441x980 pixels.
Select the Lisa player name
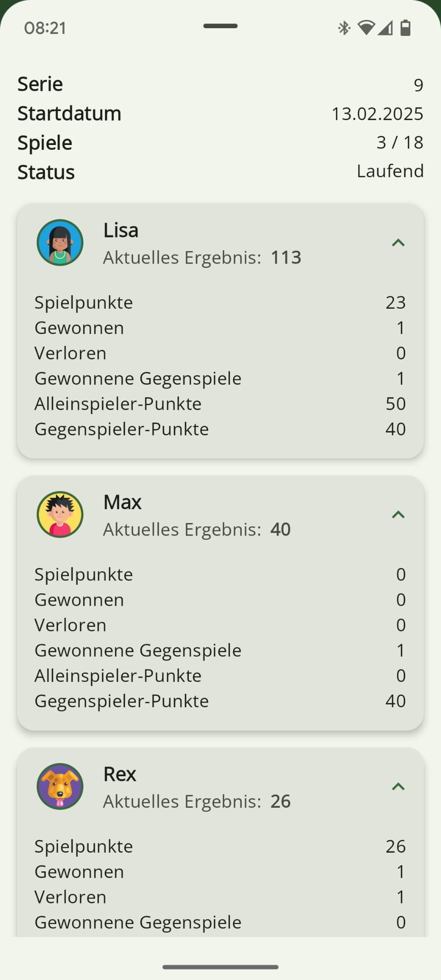pyautogui.click(x=121, y=230)
